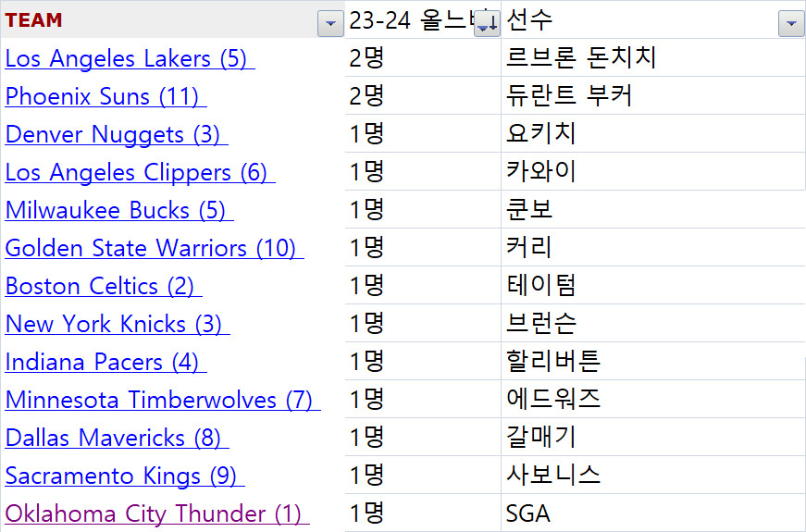
Task: Select the cell reading 르브론 돈치치
Action: 652,57
